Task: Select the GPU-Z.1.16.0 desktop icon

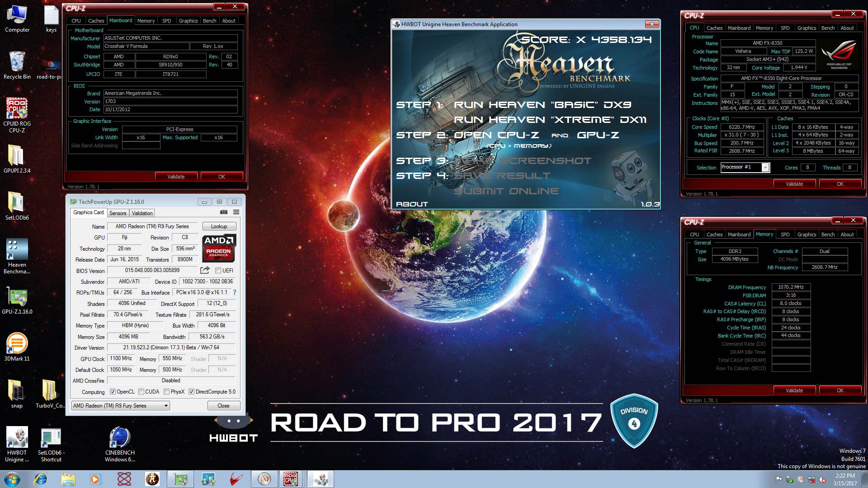Action: coord(17,300)
